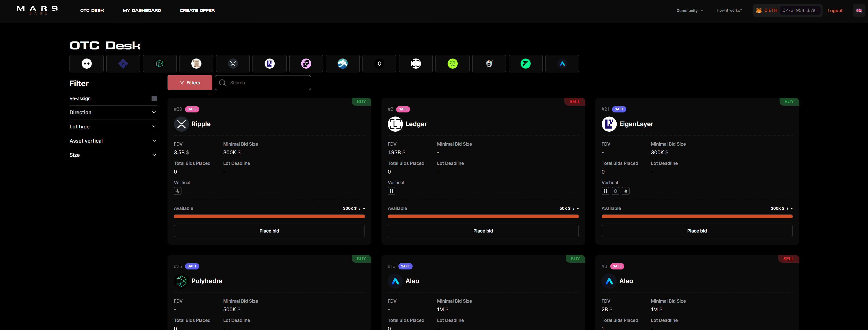868x330 pixels.
Task: Click the SAFE badge on lot #3
Action: 617,266
